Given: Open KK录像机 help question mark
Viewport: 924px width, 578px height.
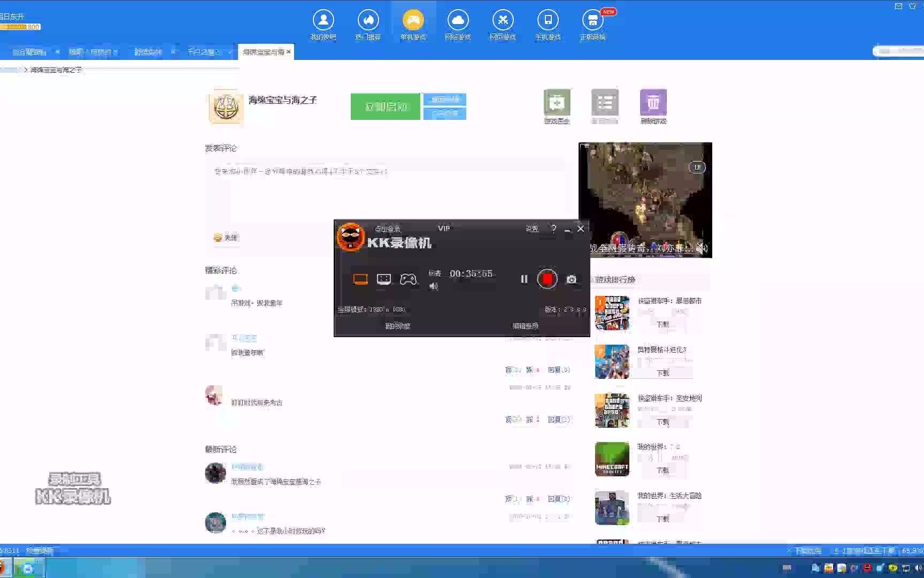Looking at the screenshot, I should coord(553,229).
